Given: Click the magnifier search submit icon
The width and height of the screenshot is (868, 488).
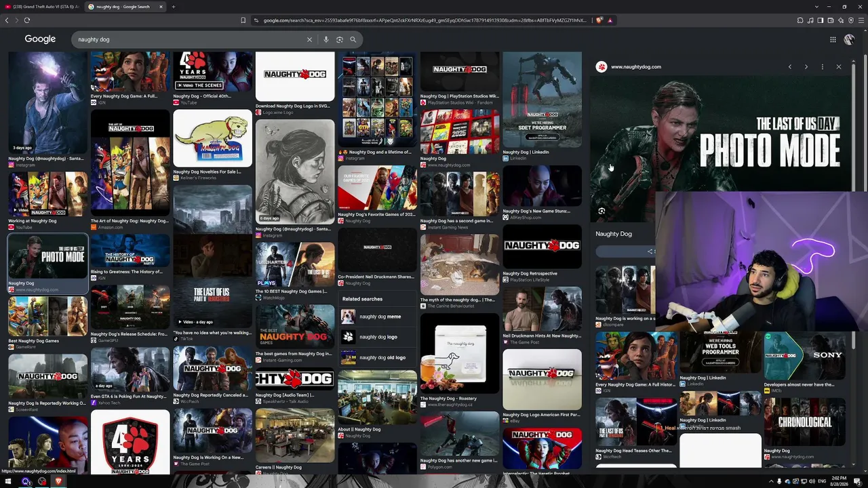Looking at the screenshot, I should [x=353, y=39].
